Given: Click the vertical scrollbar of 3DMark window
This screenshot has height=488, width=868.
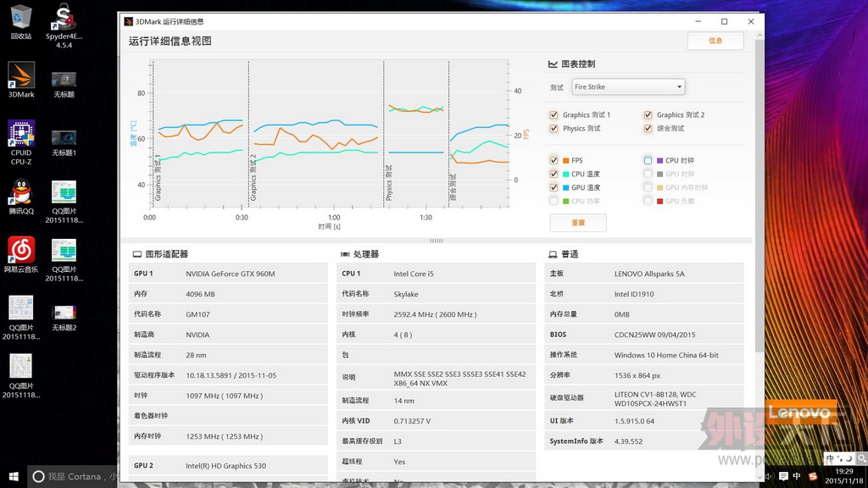Looking at the screenshot, I should (x=759, y=194).
